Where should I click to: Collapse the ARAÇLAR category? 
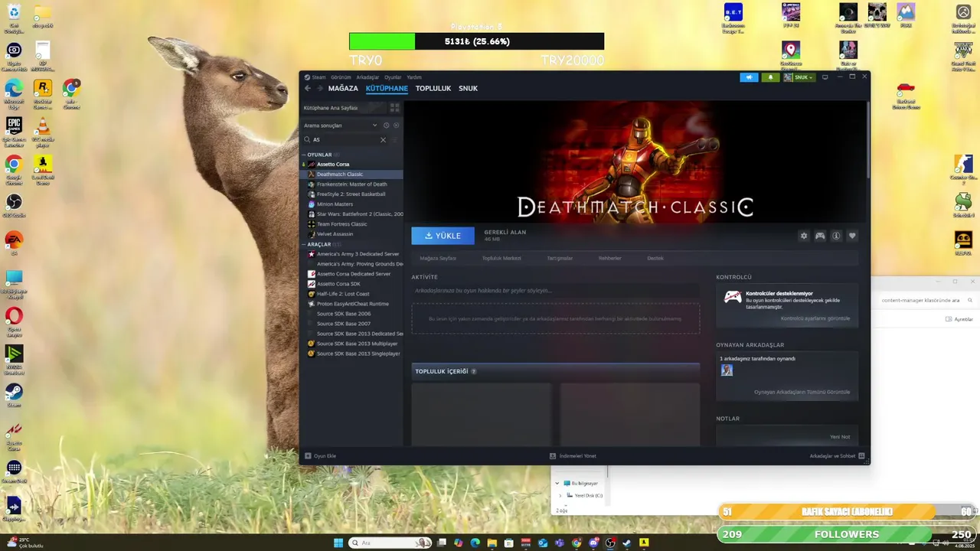(x=303, y=244)
